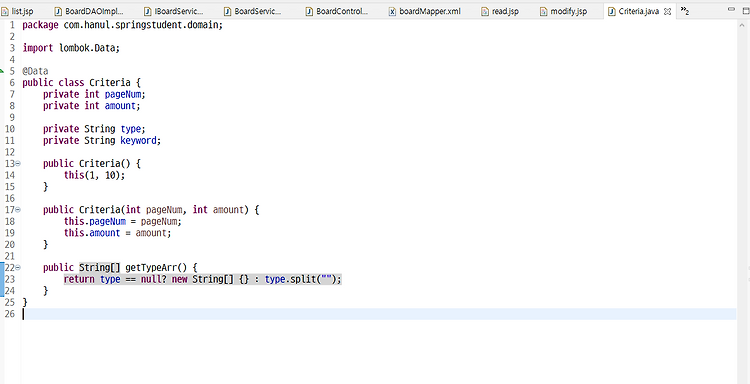
Task: Click the modify.jsp file icon
Action: (x=543, y=11)
